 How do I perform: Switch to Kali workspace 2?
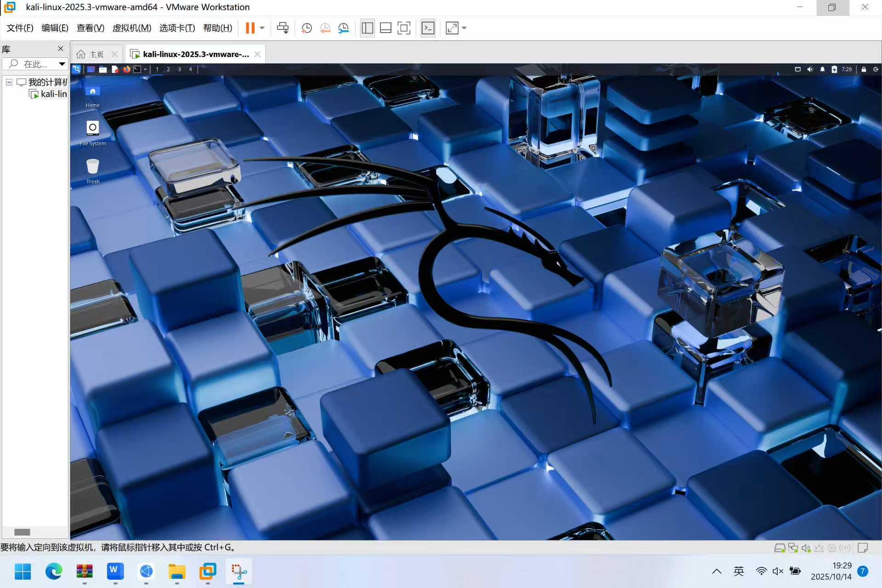click(x=168, y=69)
